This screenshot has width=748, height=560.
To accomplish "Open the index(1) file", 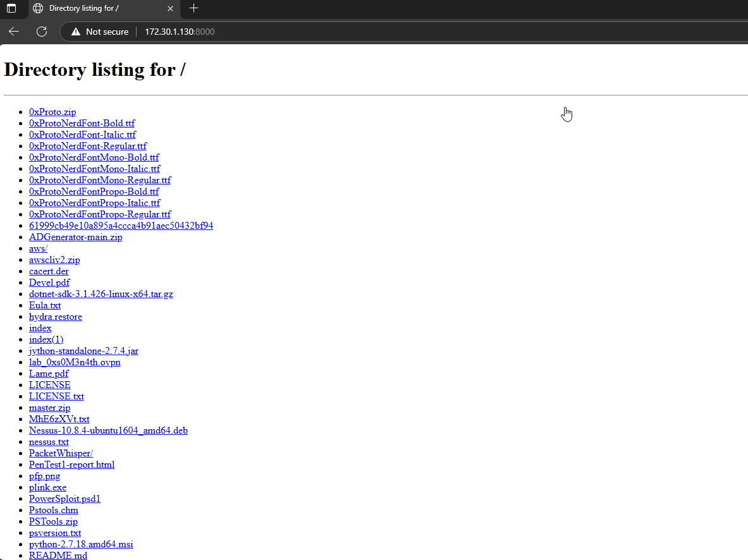I will point(46,339).
